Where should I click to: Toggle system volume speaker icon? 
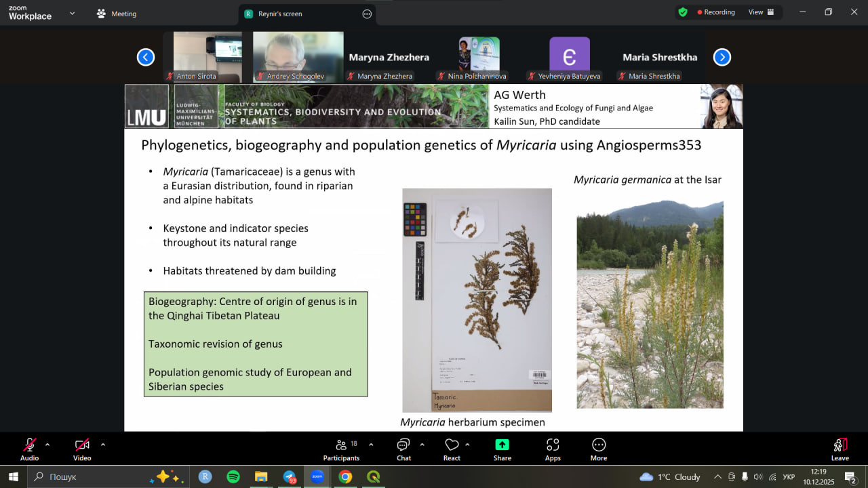pos(757,476)
